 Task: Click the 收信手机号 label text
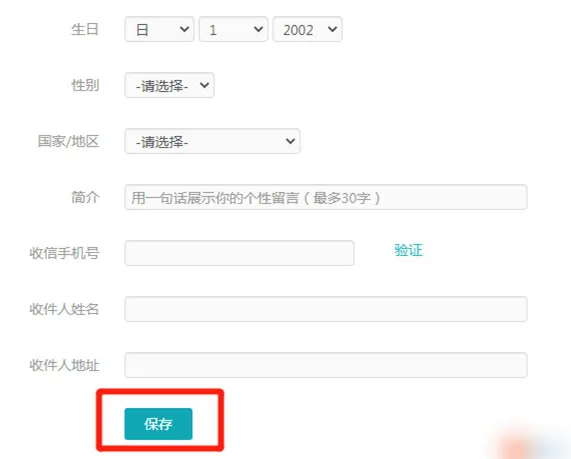pos(64,253)
